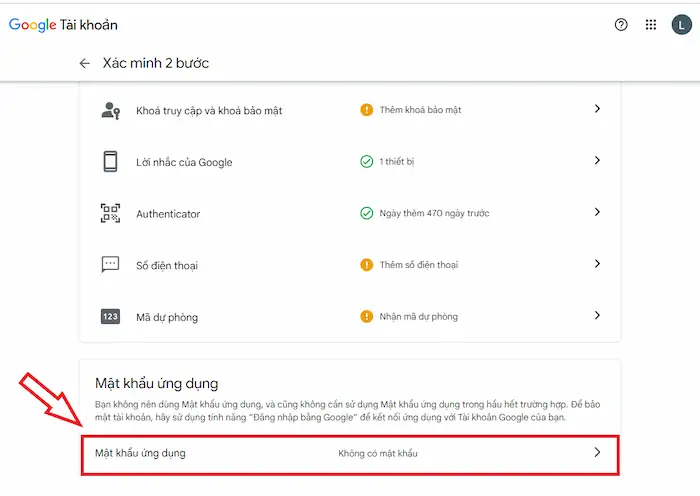The width and height of the screenshot is (700, 496).
Task: Open the Mật khẩu ứng dụng row arrow
Action: point(597,453)
